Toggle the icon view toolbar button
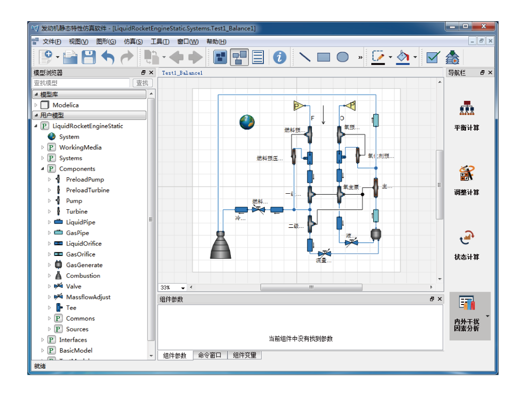 tap(220, 58)
